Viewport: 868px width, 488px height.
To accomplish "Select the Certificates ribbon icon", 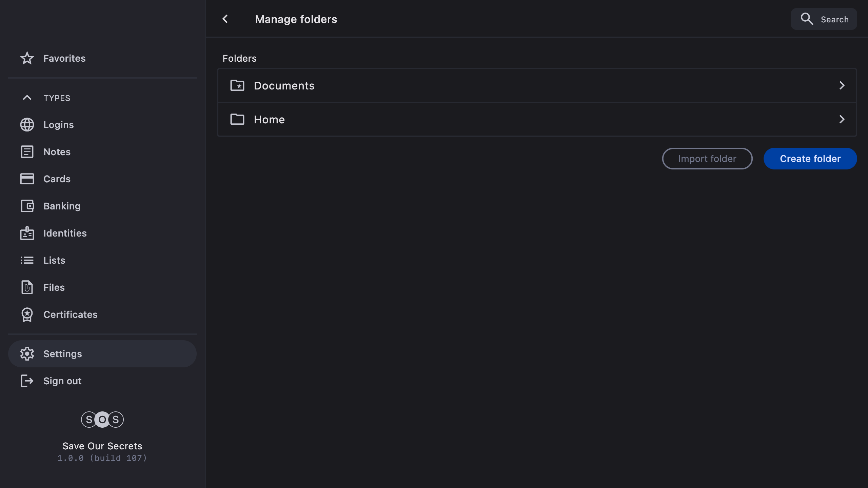I will (x=27, y=314).
